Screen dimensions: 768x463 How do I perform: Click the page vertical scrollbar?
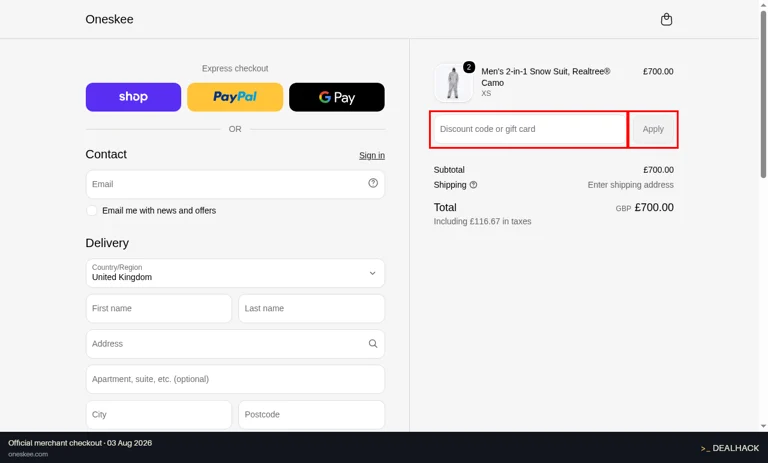[763, 93]
